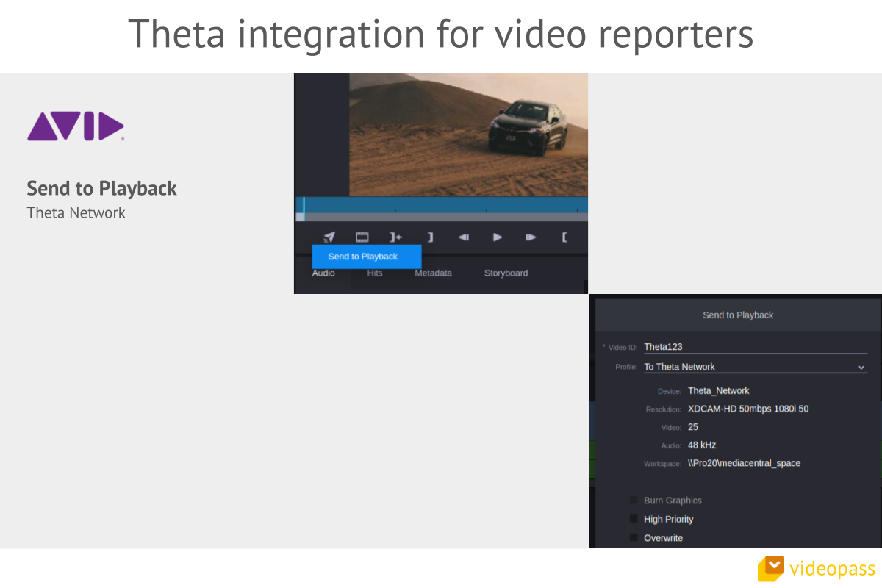Click the desert car video preview
The width and height of the screenshot is (882, 588).
(468, 135)
